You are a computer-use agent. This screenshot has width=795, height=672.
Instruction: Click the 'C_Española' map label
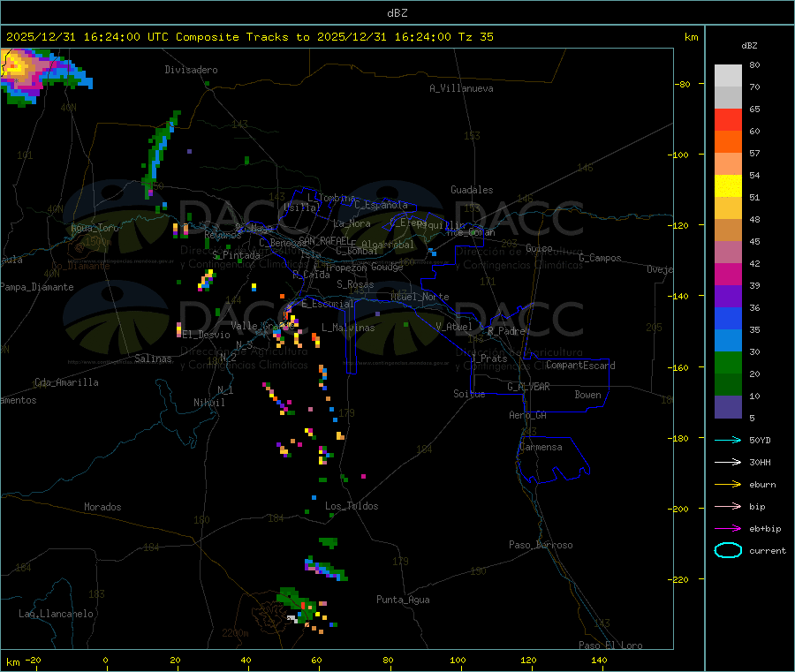click(x=382, y=205)
